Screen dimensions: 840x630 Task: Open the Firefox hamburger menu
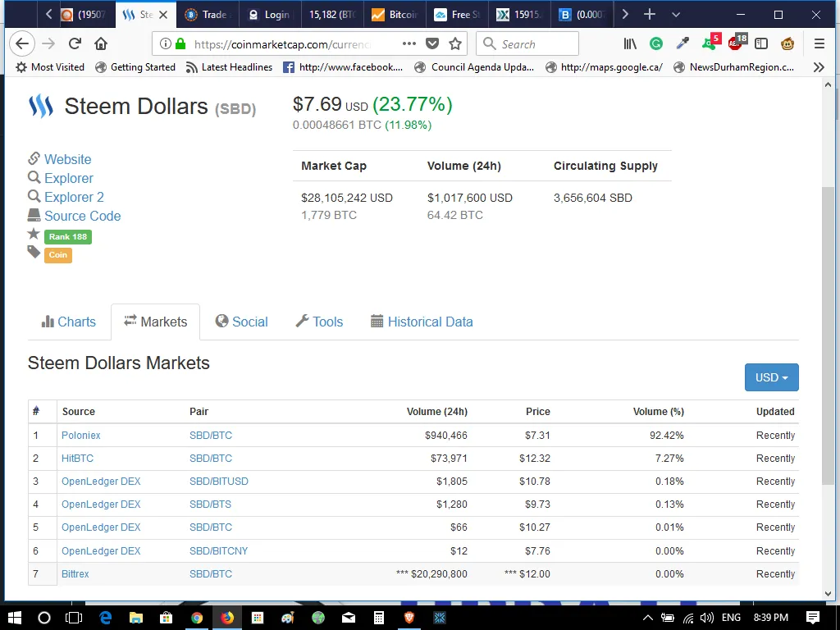click(x=819, y=44)
